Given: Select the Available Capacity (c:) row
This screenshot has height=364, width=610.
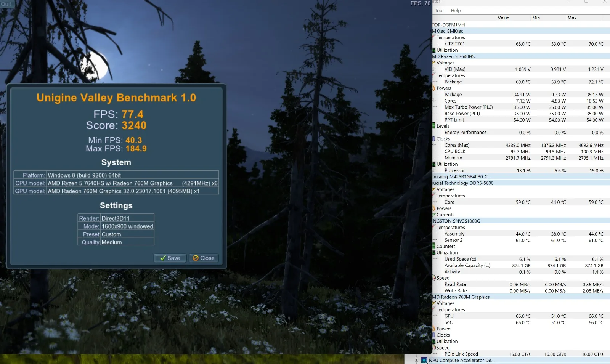Looking at the screenshot, I should (521, 265).
